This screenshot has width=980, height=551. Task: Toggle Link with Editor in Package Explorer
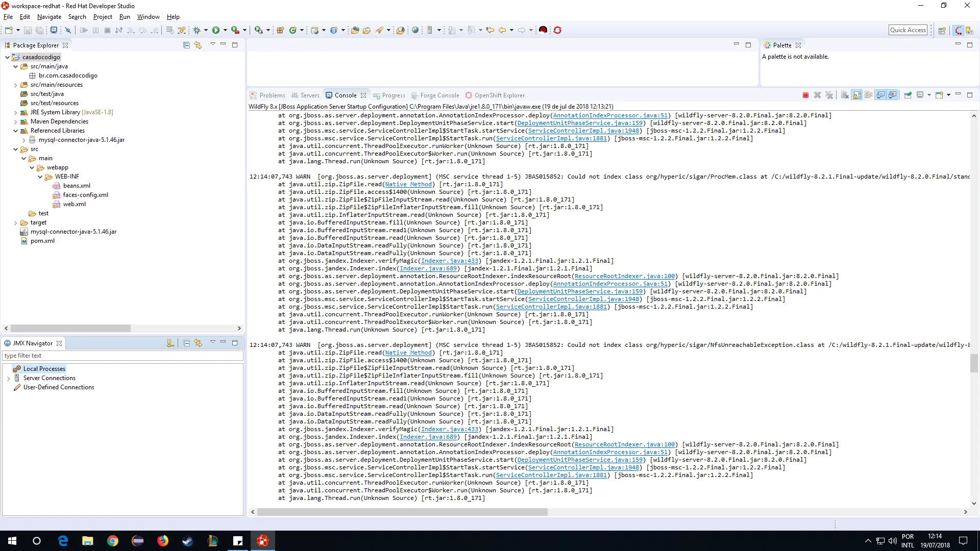[x=198, y=45]
